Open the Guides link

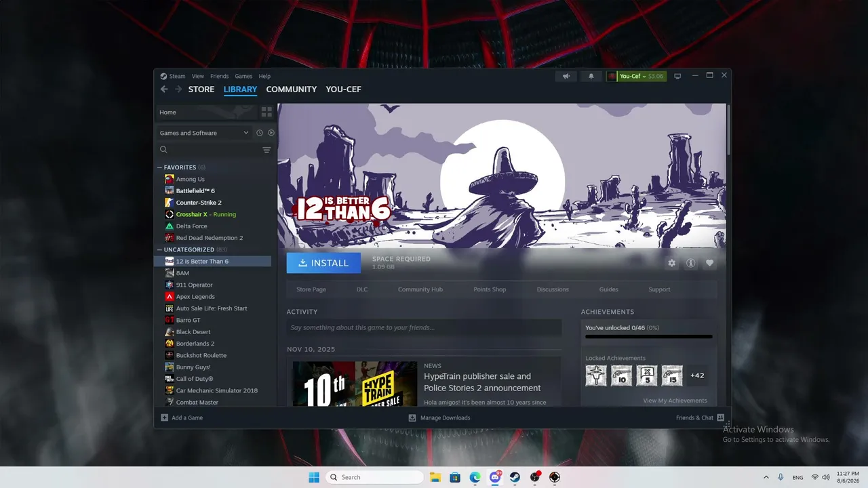click(609, 289)
